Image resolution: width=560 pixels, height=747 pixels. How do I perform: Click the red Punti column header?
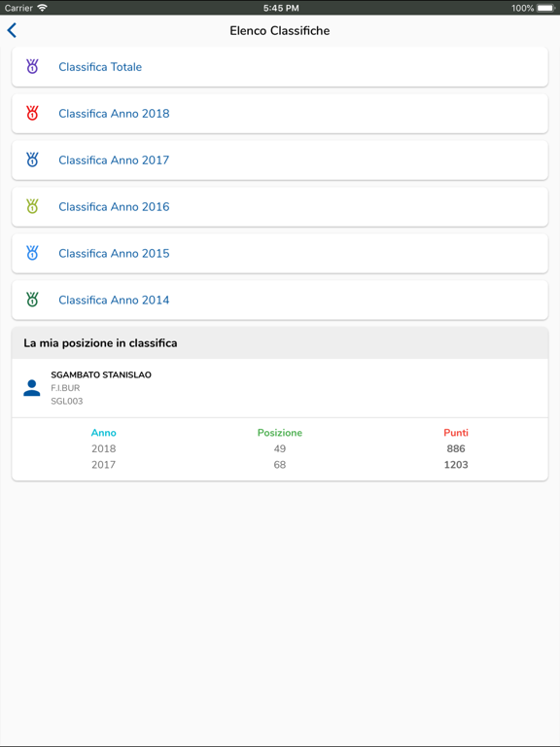click(456, 433)
